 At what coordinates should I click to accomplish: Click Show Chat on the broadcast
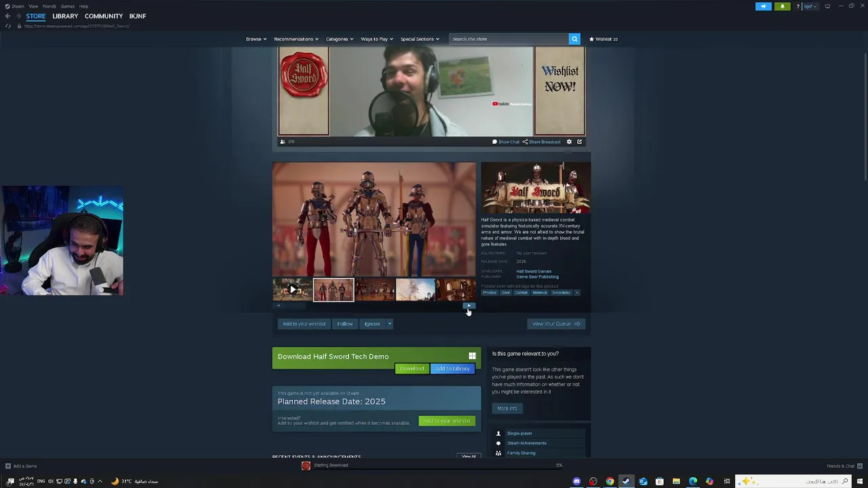pyautogui.click(x=506, y=142)
